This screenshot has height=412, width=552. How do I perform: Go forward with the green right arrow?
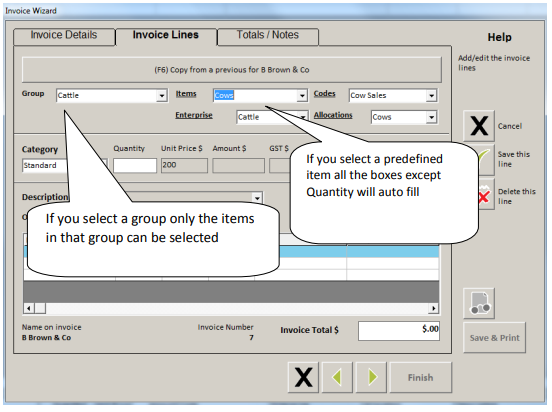pyautogui.click(x=371, y=377)
